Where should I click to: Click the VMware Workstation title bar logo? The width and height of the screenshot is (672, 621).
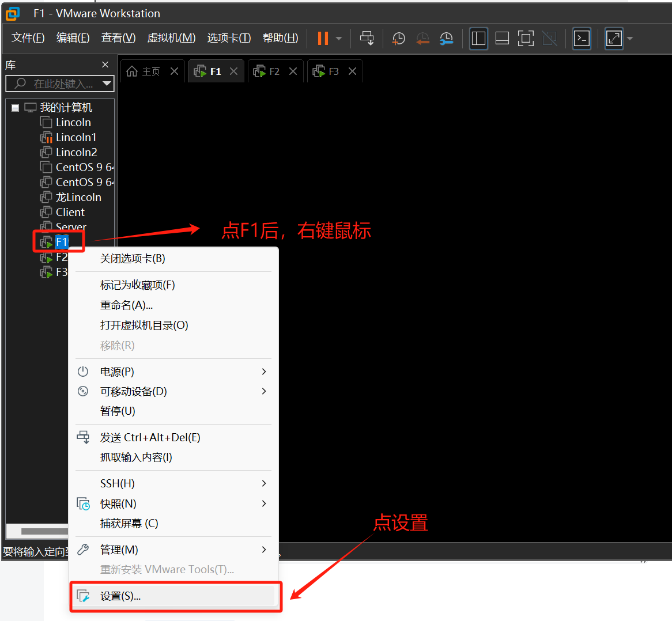coord(13,14)
